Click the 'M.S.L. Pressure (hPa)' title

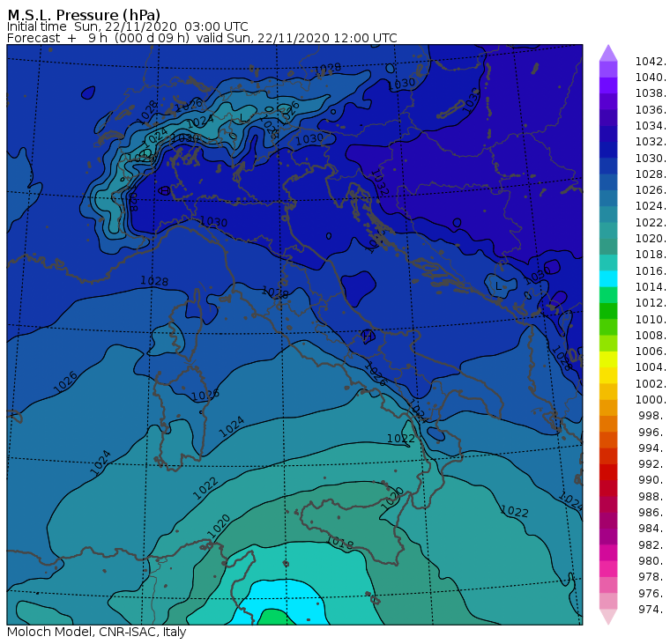pyautogui.click(x=84, y=15)
